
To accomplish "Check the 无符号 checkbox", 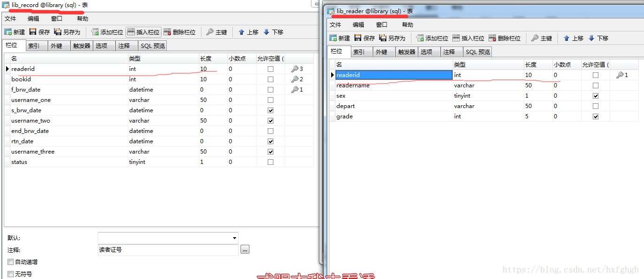I will coord(10,274).
